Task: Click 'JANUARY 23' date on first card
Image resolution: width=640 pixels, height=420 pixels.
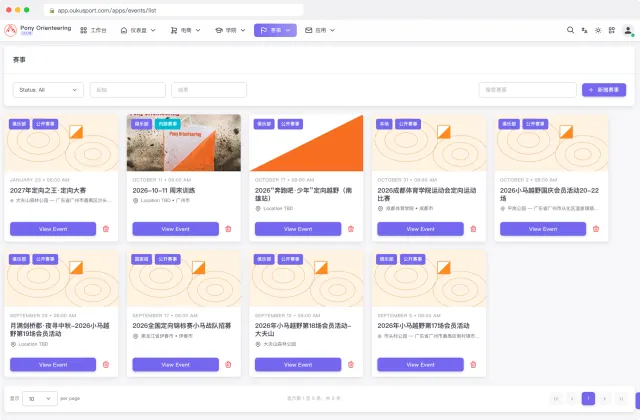Action: [25, 180]
